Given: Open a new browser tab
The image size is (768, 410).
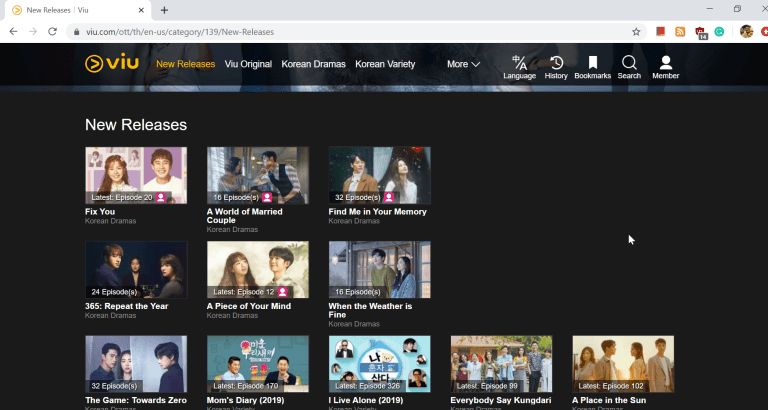Looking at the screenshot, I should [164, 10].
